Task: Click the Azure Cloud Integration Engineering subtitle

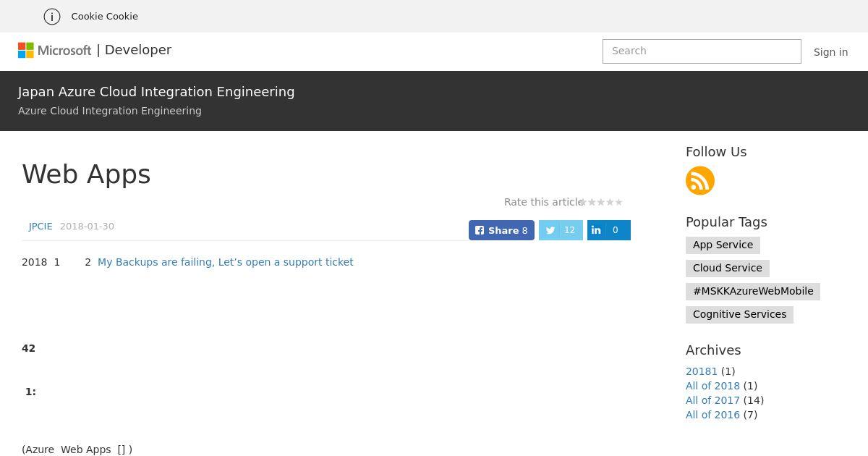Action: click(x=110, y=111)
